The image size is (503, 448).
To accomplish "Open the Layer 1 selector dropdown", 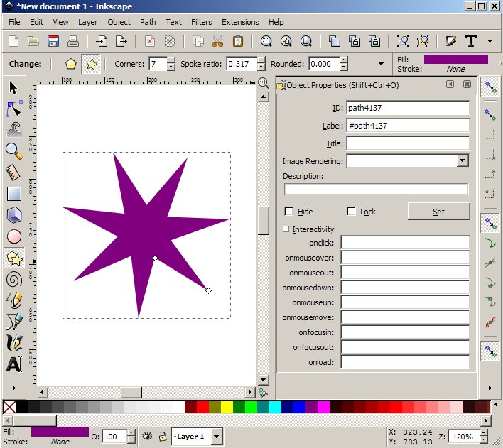I will (216, 437).
